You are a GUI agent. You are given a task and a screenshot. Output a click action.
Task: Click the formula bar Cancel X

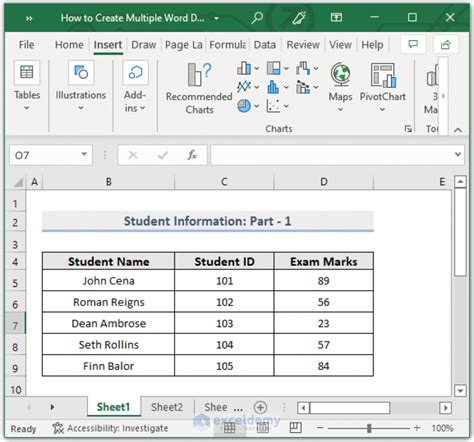(x=133, y=155)
